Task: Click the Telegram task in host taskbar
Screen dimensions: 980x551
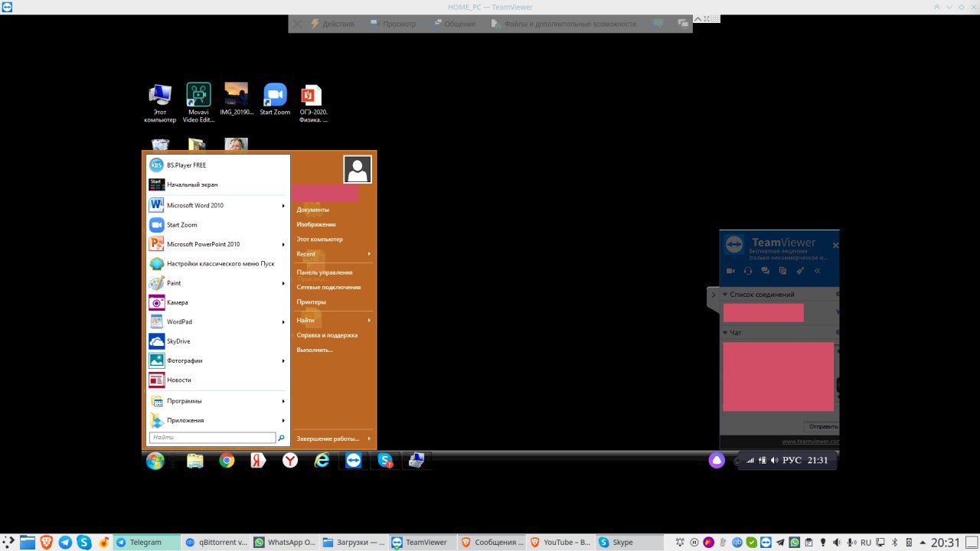Action: point(147,542)
